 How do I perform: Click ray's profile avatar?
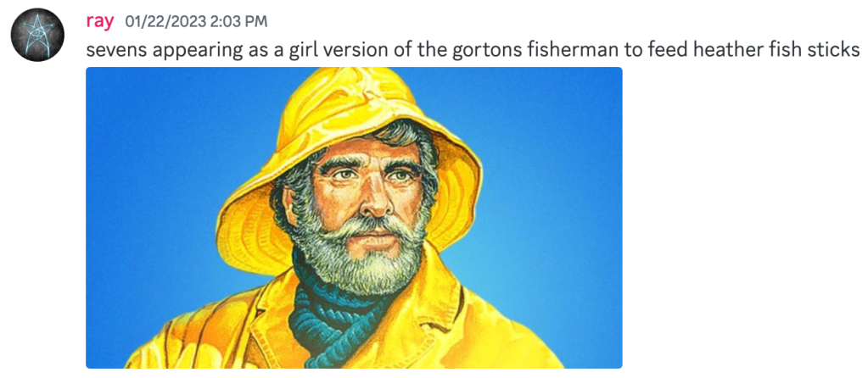[x=37, y=36]
